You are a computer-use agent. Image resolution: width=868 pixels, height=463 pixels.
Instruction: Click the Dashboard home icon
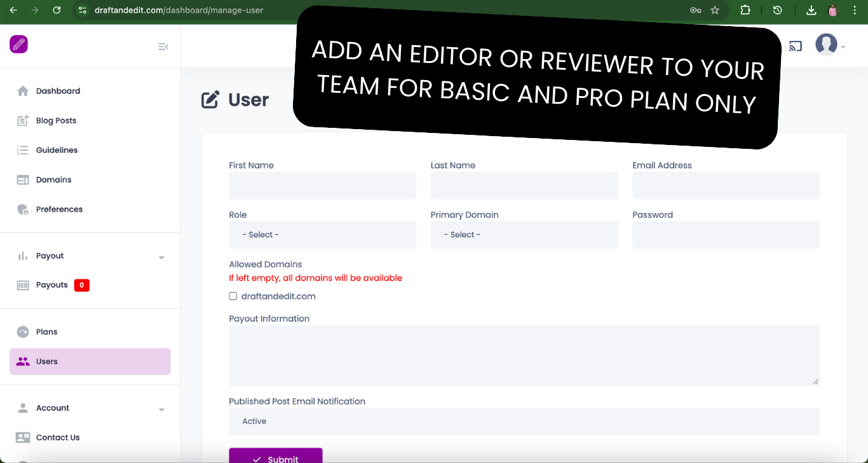point(23,91)
